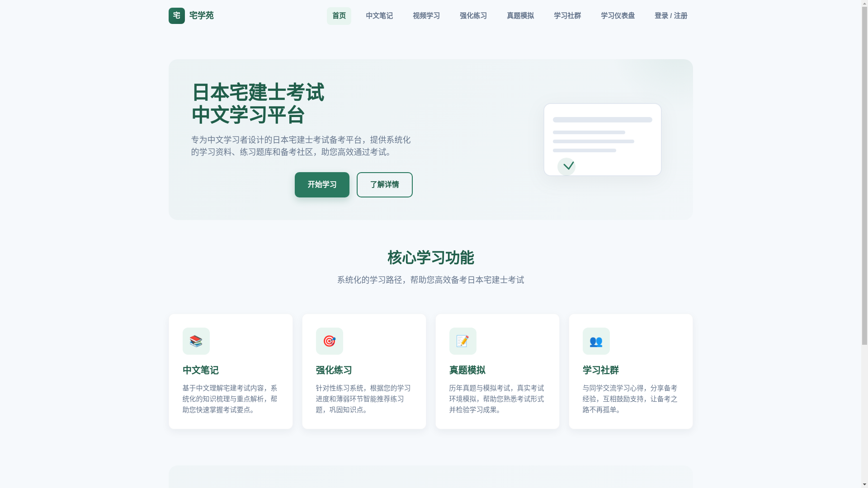Navigate to 真题模拟 in header menu
The height and width of the screenshot is (488, 868).
520,16
